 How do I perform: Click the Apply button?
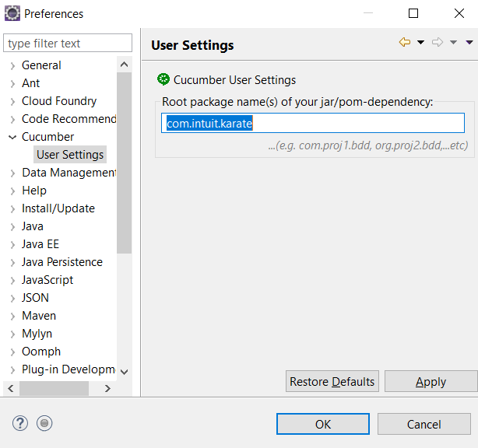tap(431, 381)
